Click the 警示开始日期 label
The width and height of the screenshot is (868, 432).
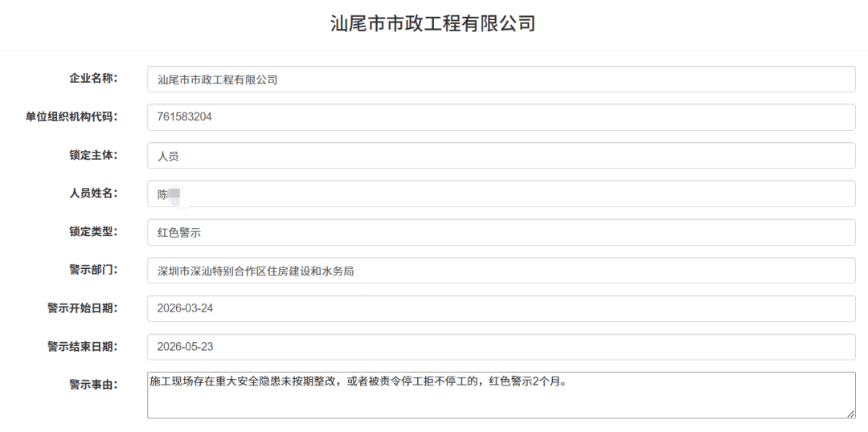pyautogui.click(x=83, y=308)
